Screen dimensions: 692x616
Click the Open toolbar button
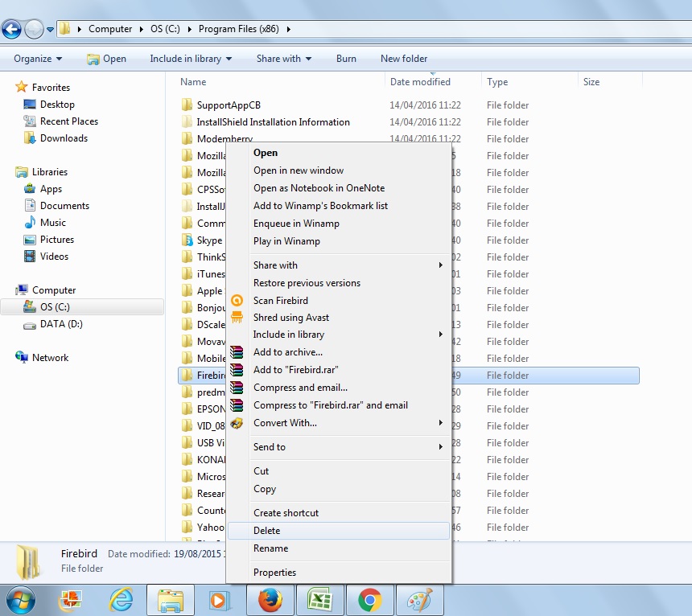tap(106, 59)
